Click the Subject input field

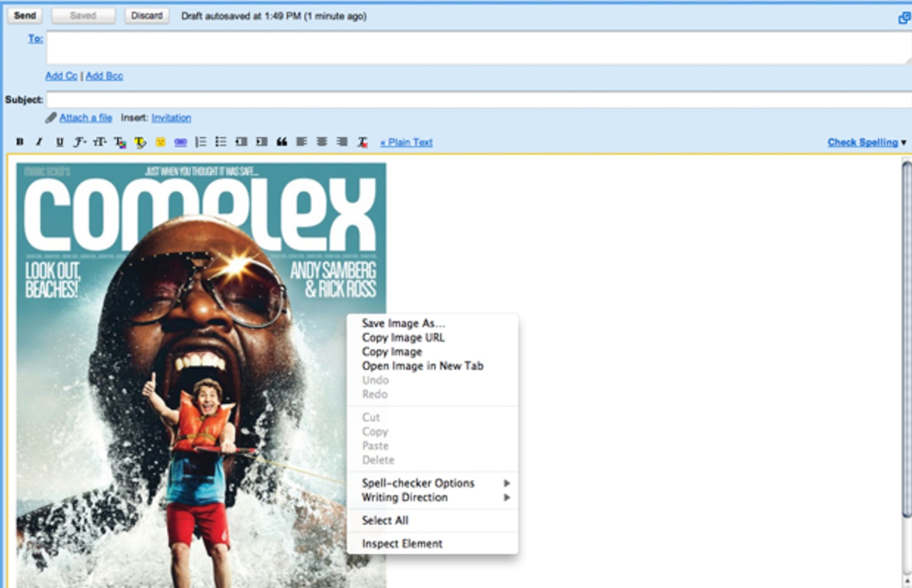point(479,100)
